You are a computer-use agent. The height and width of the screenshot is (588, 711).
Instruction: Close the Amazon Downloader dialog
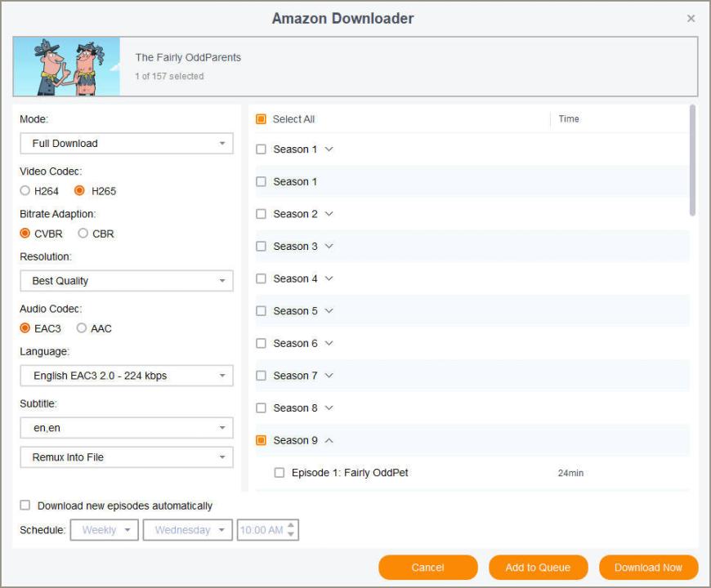click(x=691, y=18)
